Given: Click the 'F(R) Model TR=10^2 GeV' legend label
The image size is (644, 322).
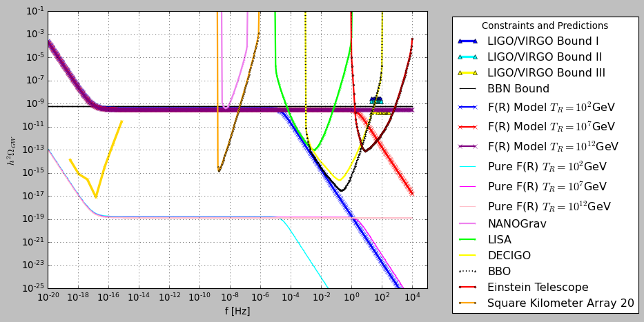Looking at the screenshot, I should 552,107.
